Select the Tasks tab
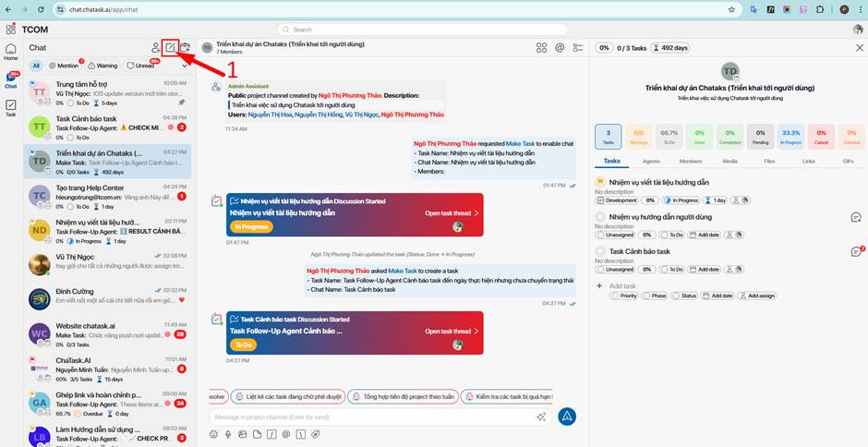This screenshot has height=447, width=868. coord(611,162)
